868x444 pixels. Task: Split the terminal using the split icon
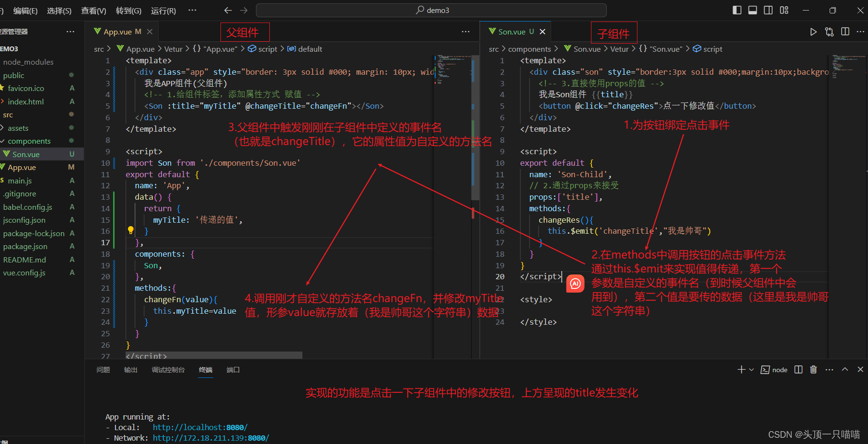click(798, 369)
